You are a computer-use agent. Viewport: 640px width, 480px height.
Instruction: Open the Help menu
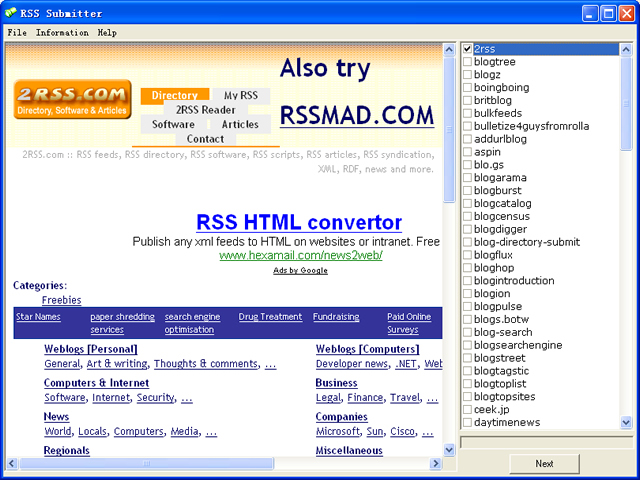click(x=107, y=33)
